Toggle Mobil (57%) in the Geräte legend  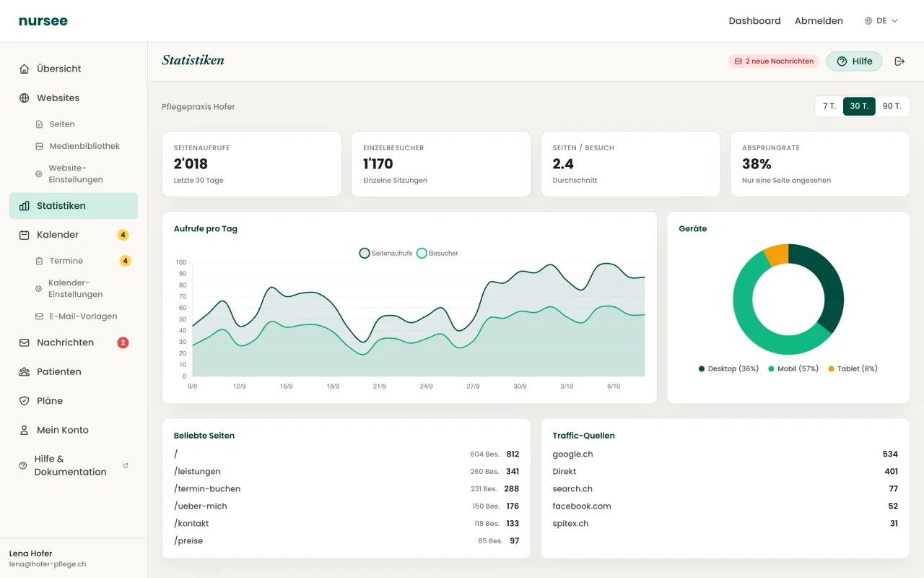[793, 368]
